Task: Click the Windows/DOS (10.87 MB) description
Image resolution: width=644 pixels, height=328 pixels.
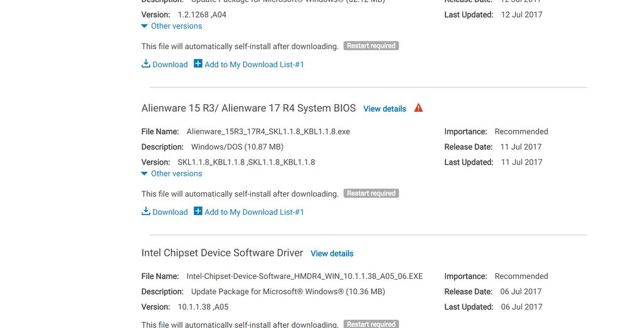Action: [237, 147]
